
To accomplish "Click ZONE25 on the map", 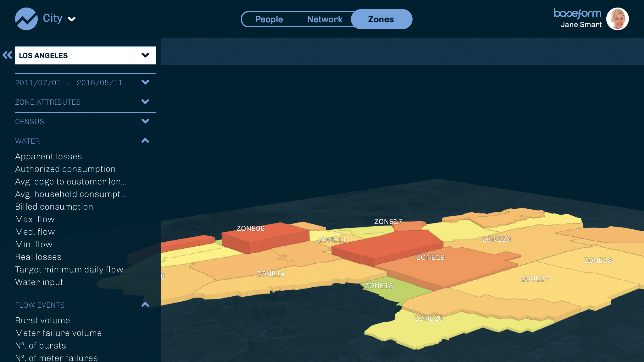I will pyautogui.click(x=428, y=318).
